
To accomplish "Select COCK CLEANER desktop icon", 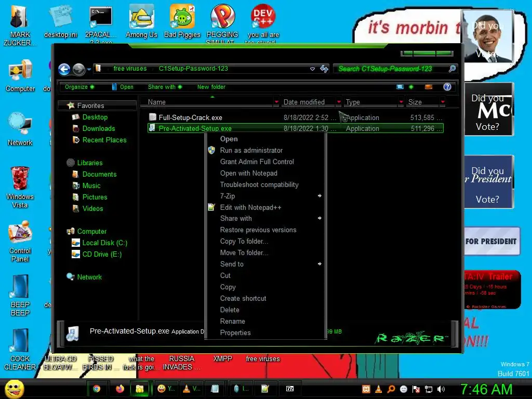I will point(20,350).
